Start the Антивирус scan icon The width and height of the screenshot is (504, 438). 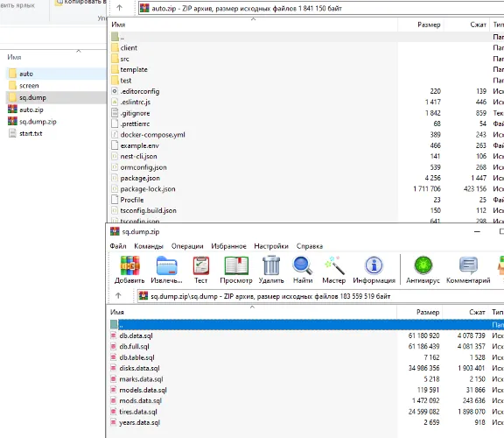[x=423, y=265]
